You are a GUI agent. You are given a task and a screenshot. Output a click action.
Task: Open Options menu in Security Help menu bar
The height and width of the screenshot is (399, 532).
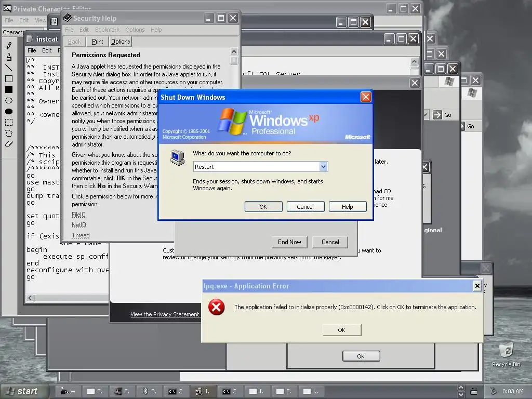click(x=135, y=30)
